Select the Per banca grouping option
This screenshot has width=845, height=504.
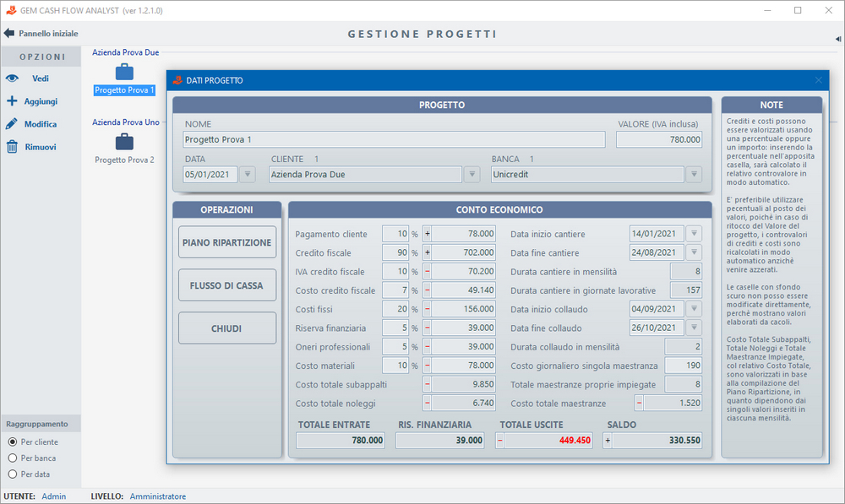[x=12, y=458]
